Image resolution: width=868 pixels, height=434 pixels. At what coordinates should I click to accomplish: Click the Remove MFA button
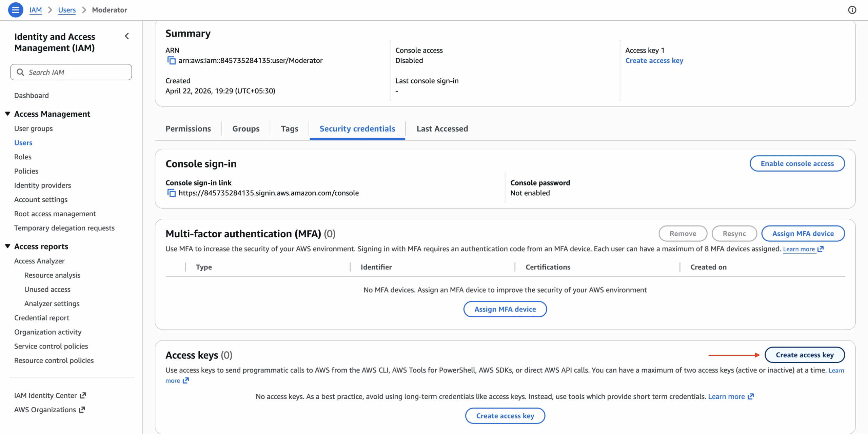(683, 234)
